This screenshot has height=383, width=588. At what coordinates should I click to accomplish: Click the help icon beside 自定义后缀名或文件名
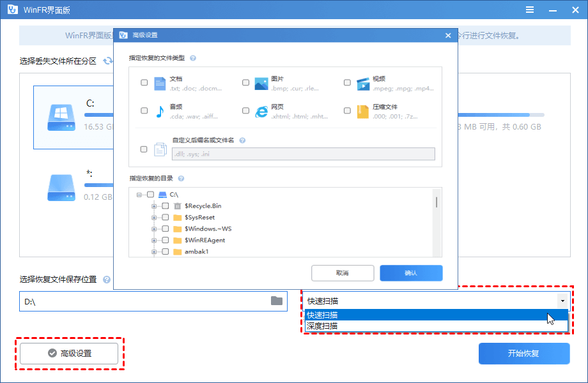pyautogui.click(x=242, y=140)
